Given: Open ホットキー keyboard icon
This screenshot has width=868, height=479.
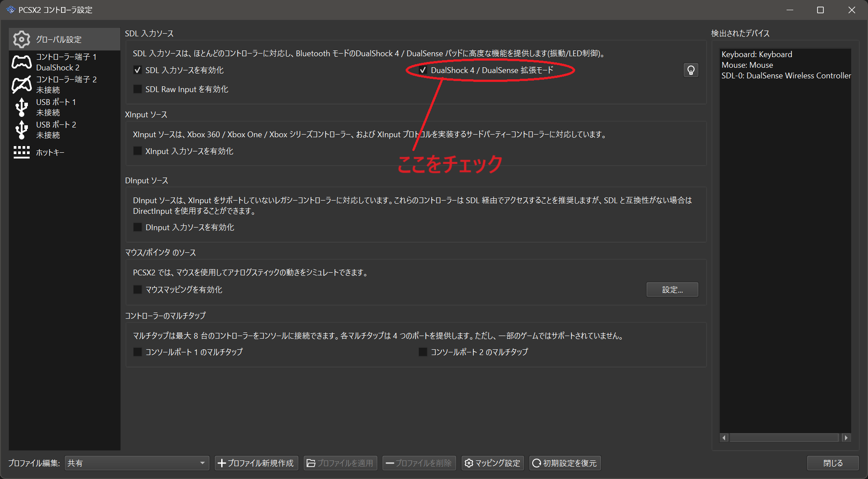Looking at the screenshot, I should [22, 152].
